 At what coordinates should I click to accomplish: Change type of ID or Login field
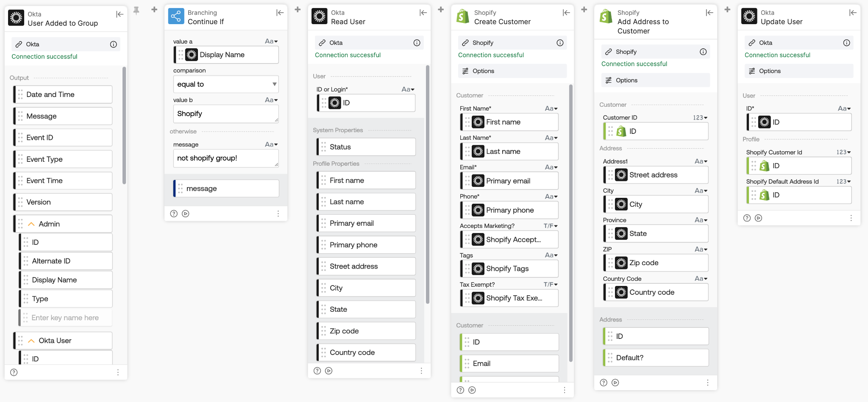408,89
